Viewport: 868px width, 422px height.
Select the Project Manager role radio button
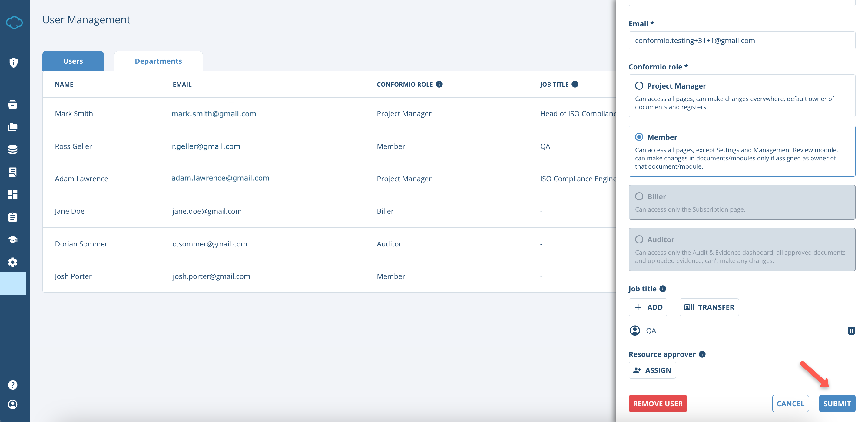(639, 86)
